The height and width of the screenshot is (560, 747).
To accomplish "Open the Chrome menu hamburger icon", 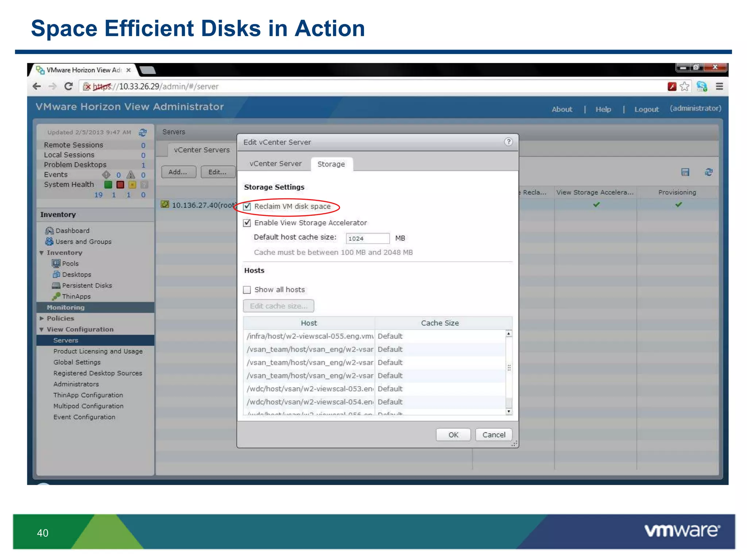I will point(719,86).
